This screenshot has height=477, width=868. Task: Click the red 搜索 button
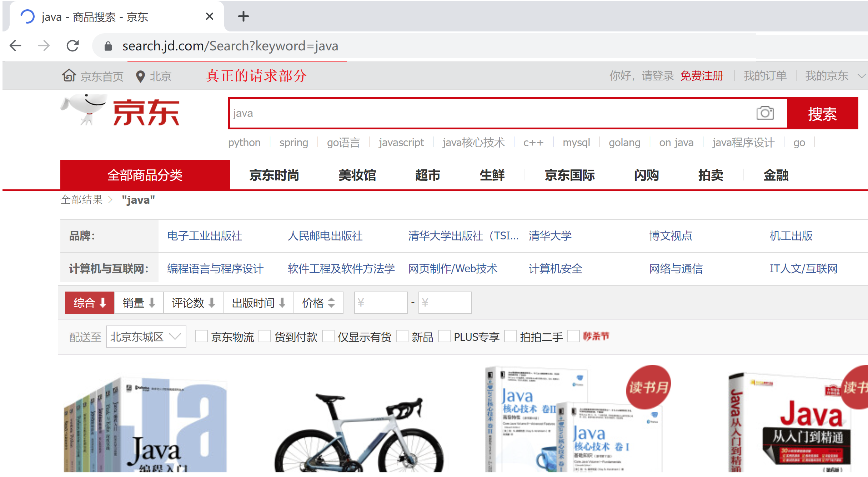[x=822, y=113]
